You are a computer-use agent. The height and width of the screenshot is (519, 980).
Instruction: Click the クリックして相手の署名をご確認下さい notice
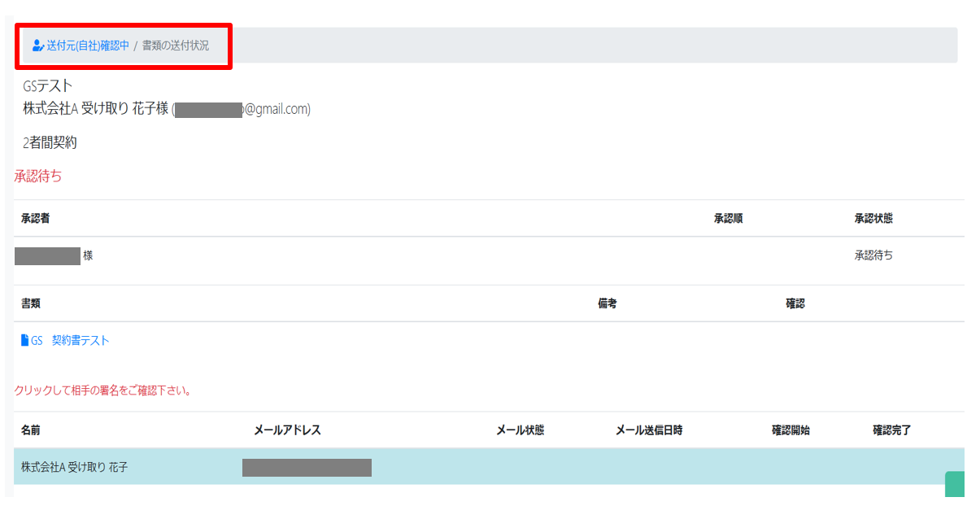(102, 391)
